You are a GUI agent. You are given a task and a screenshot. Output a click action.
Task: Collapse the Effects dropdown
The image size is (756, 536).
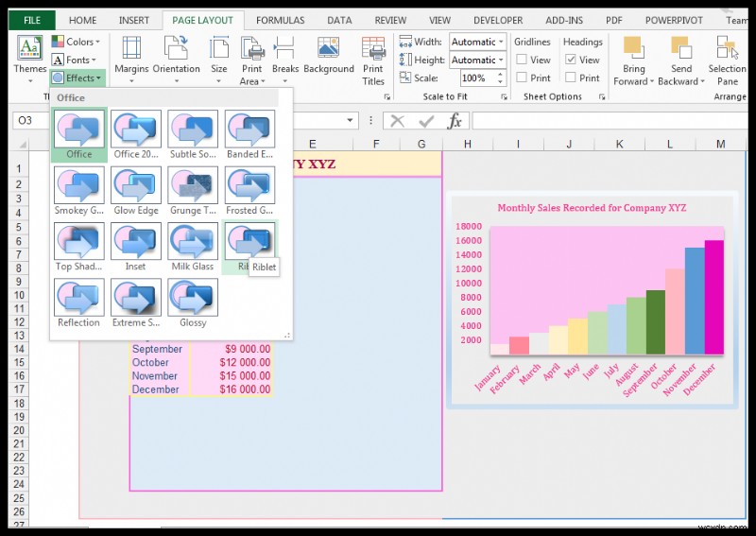coord(77,78)
